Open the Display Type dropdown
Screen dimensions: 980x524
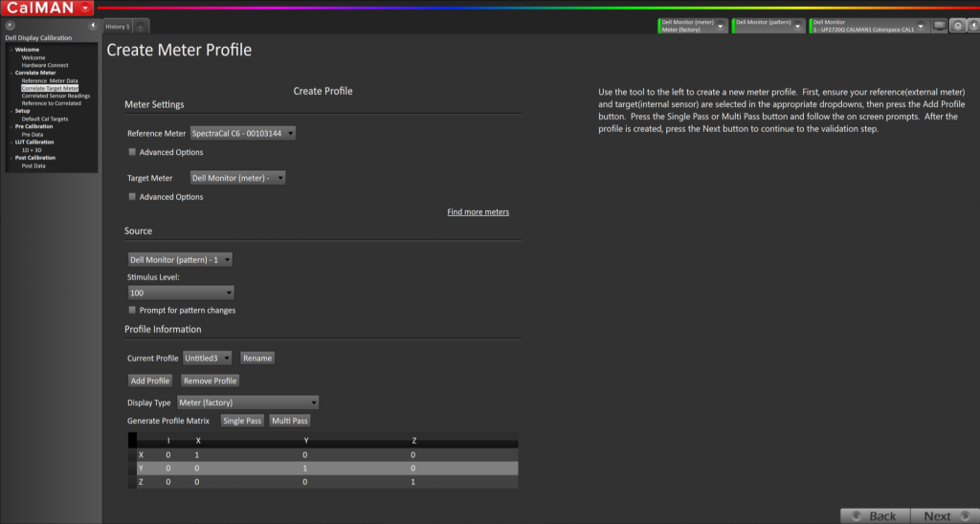[x=248, y=403]
